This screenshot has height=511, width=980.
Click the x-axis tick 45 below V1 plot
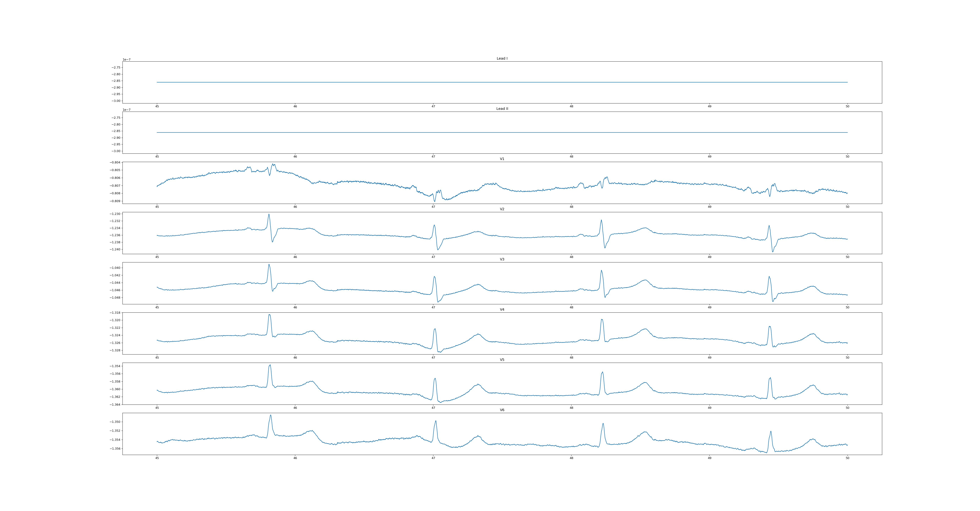point(157,207)
